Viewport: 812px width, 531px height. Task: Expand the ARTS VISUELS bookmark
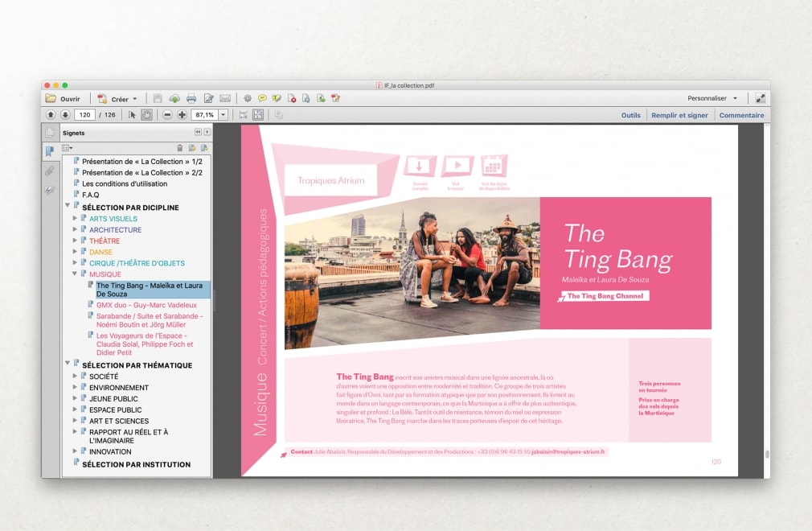(x=75, y=219)
